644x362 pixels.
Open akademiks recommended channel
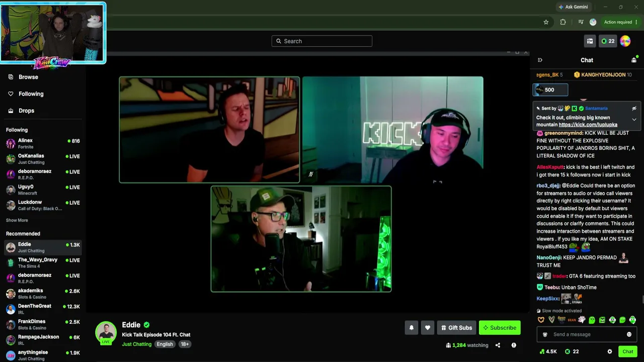(x=42, y=294)
